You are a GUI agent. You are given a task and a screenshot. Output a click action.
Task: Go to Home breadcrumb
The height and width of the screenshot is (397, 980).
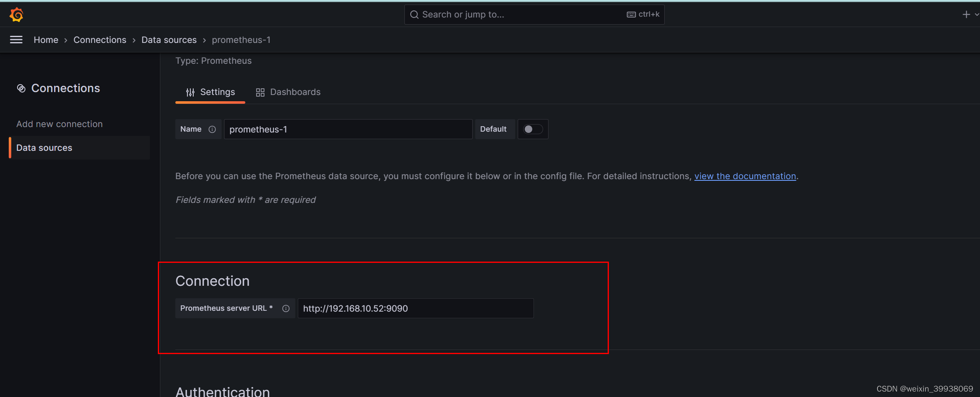(46, 40)
